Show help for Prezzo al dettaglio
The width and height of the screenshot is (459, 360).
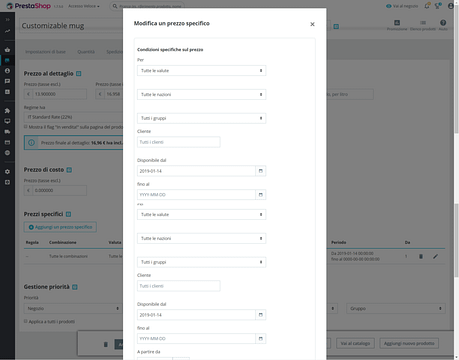(x=79, y=74)
